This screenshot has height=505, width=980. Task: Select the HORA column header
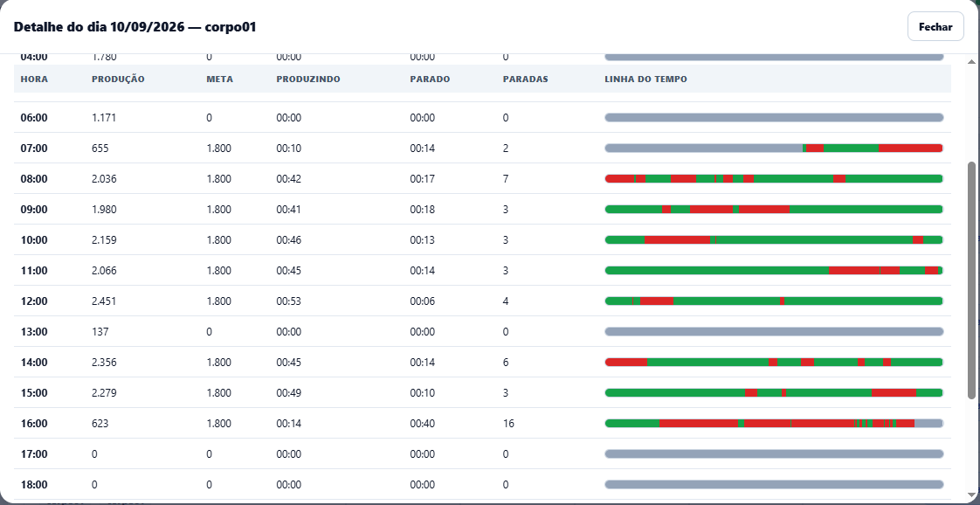click(34, 80)
